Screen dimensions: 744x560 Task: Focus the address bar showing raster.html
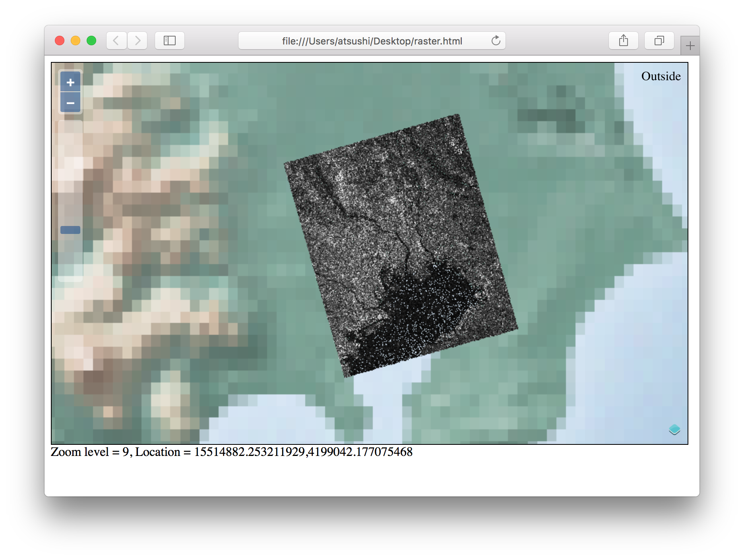point(372,41)
